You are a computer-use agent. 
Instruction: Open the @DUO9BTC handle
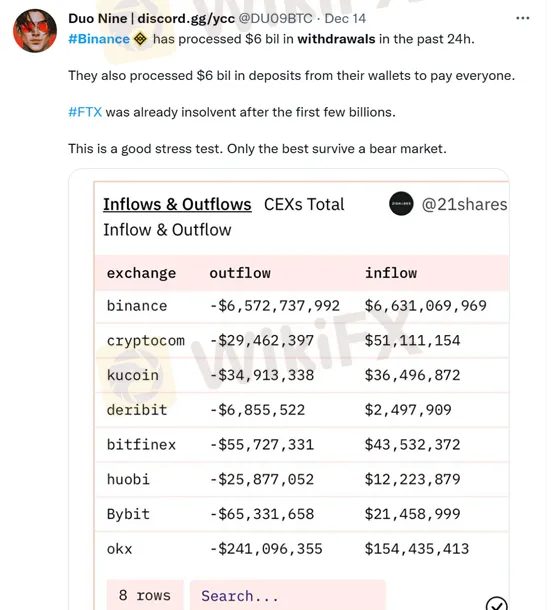click(x=275, y=18)
